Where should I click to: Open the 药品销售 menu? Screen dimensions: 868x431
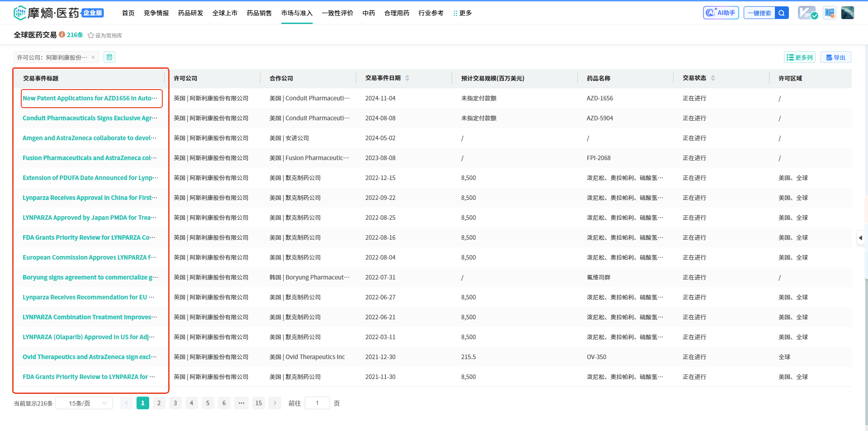pos(259,13)
